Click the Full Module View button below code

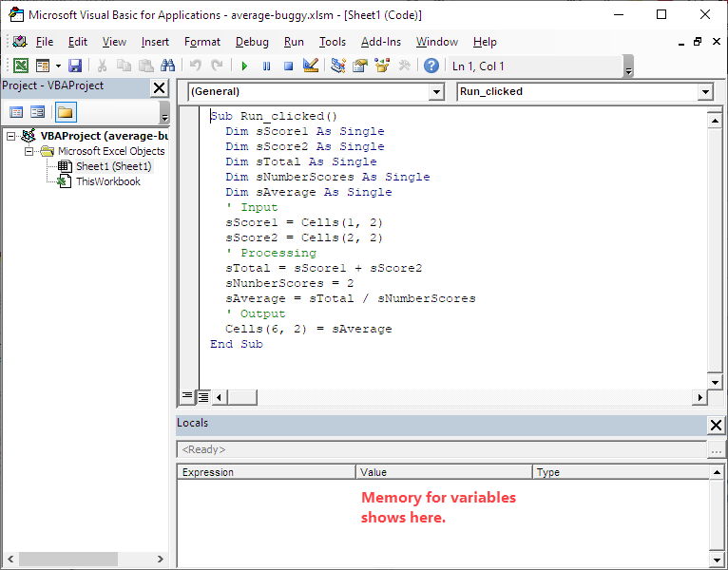(x=203, y=397)
